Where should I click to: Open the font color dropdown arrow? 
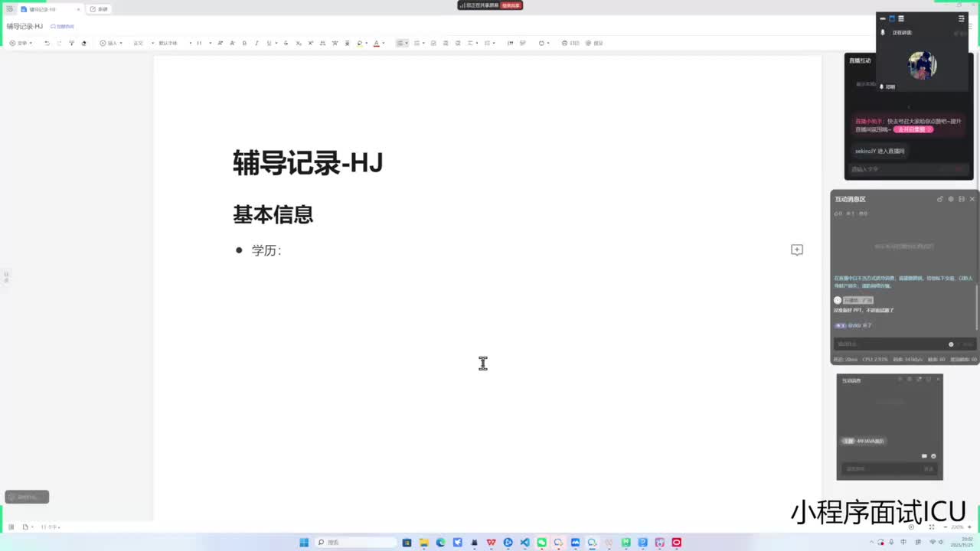coord(384,43)
